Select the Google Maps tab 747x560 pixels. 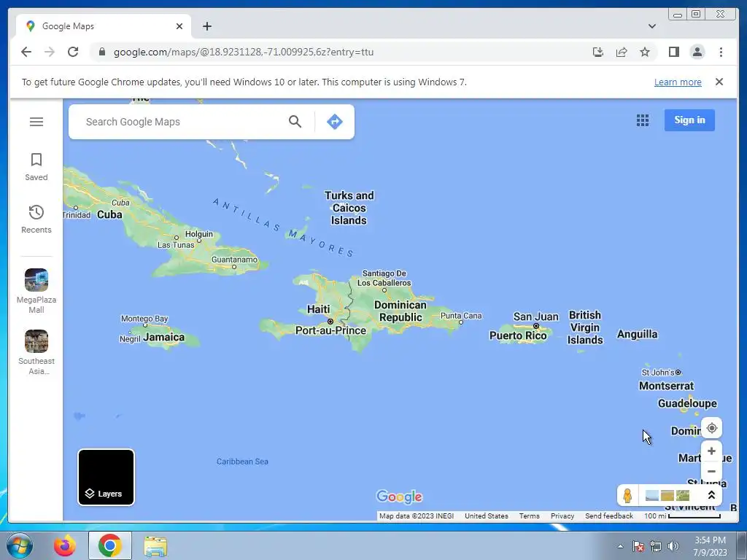tap(104, 26)
